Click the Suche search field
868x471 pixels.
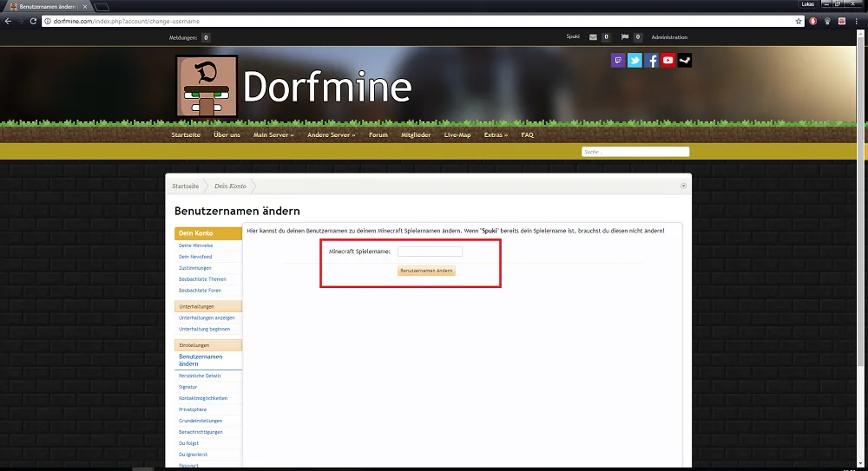[635, 152]
